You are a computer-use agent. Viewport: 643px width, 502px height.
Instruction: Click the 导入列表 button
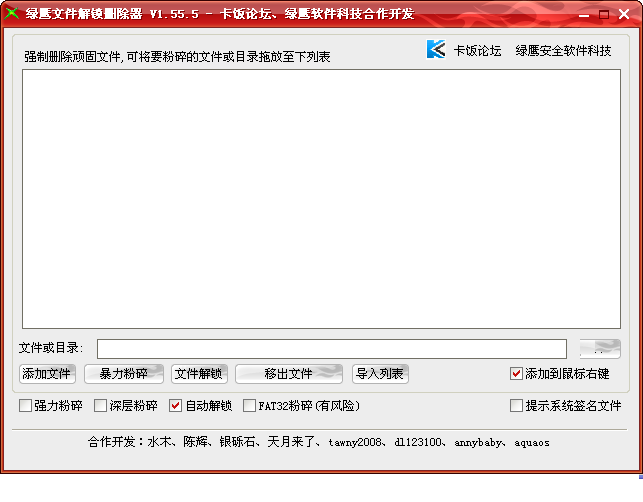(x=379, y=374)
